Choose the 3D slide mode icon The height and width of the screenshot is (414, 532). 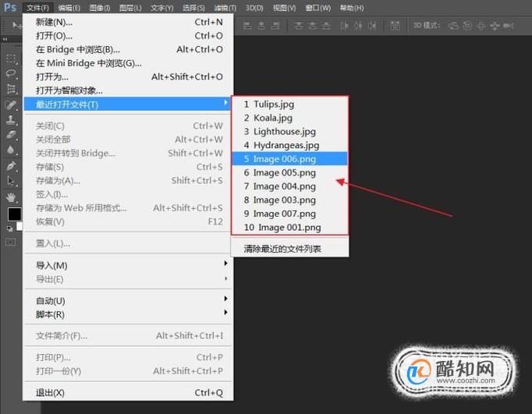[495, 26]
